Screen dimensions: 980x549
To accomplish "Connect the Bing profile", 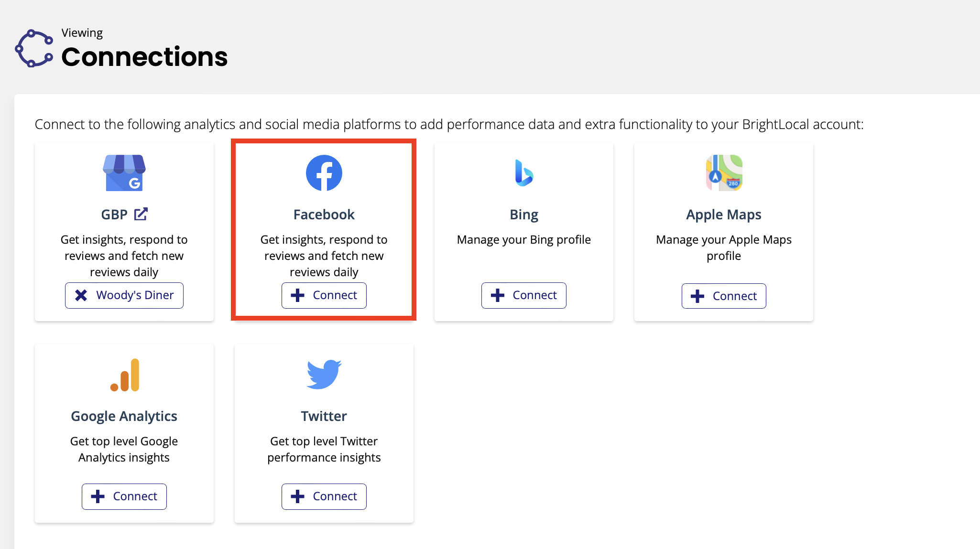I will 524,295.
